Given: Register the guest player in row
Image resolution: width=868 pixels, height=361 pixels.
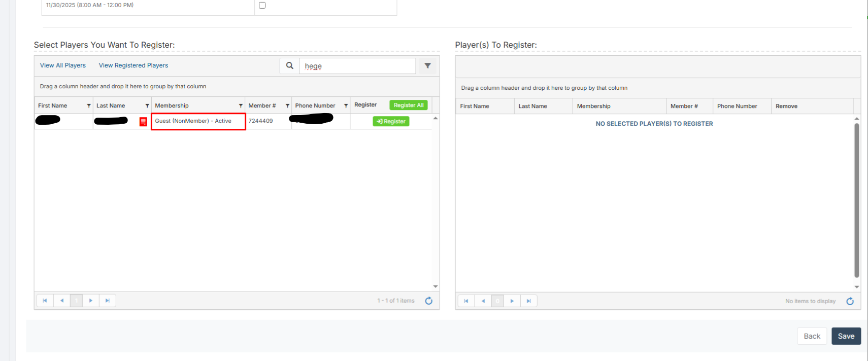Looking at the screenshot, I should (x=391, y=122).
